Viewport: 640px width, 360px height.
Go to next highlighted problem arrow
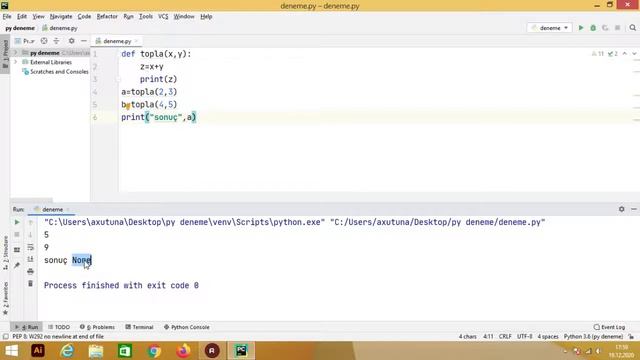pos(634,53)
